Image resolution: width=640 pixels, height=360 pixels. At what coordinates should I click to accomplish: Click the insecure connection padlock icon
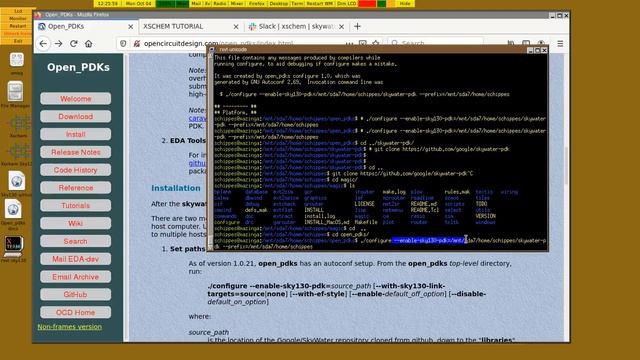[136, 43]
